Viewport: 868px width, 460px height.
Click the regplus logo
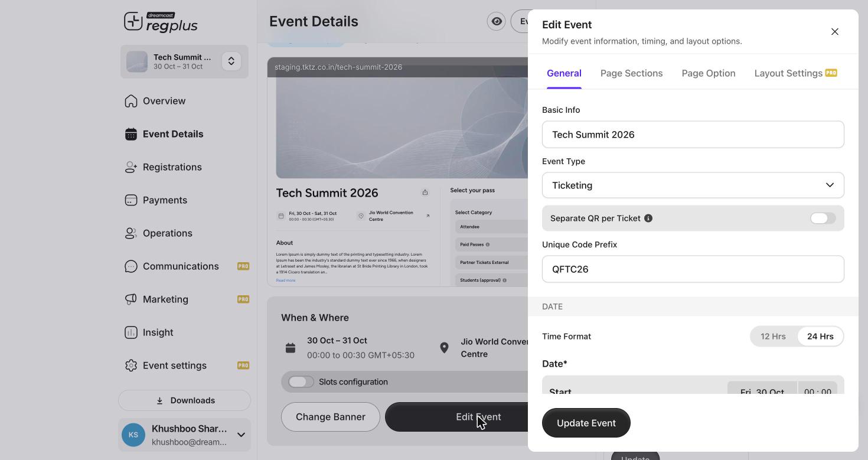click(x=161, y=22)
